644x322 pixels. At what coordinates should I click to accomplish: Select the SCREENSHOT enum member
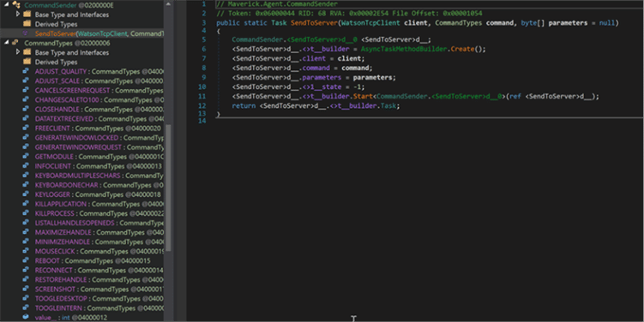click(x=99, y=289)
